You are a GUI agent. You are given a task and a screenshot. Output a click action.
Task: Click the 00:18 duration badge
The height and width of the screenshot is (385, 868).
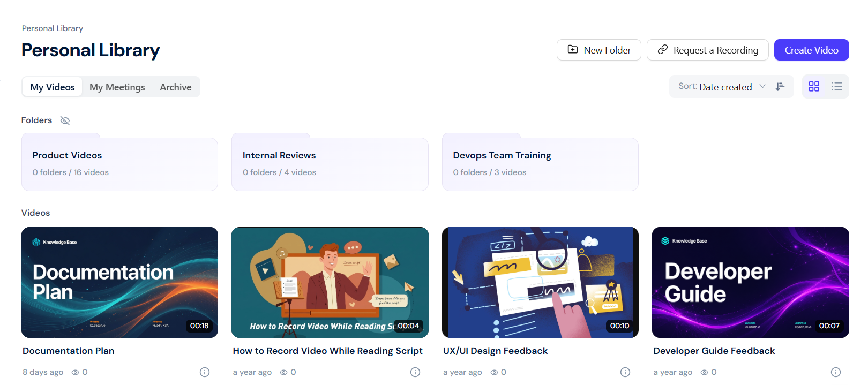pos(199,326)
